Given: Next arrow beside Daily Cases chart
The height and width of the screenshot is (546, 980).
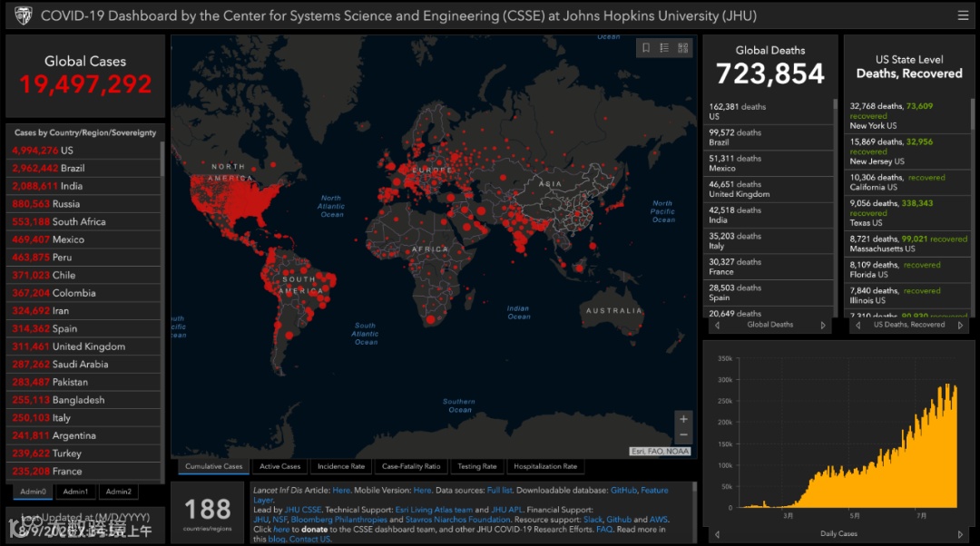Looking at the screenshot, I should click(x=961, y=534).
